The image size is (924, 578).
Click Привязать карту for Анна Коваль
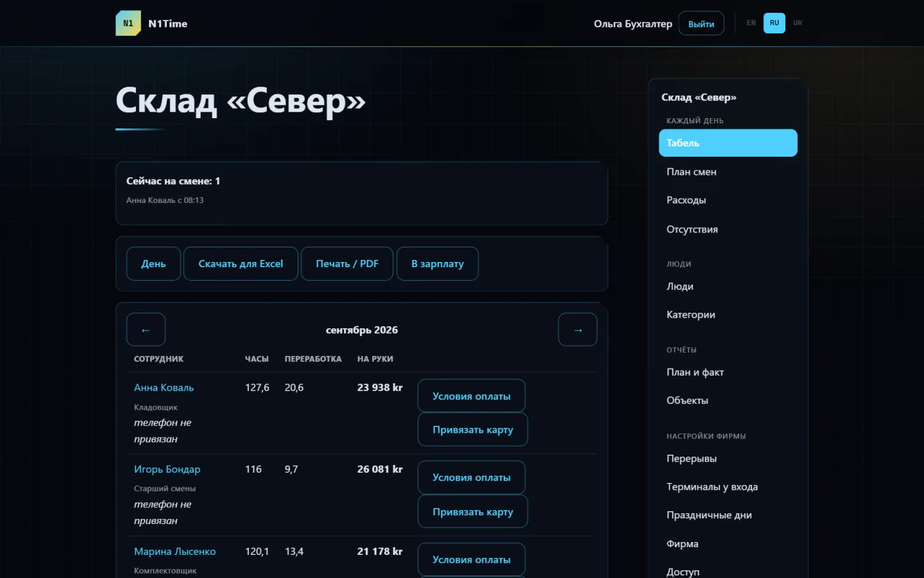[x=473, y=430]
